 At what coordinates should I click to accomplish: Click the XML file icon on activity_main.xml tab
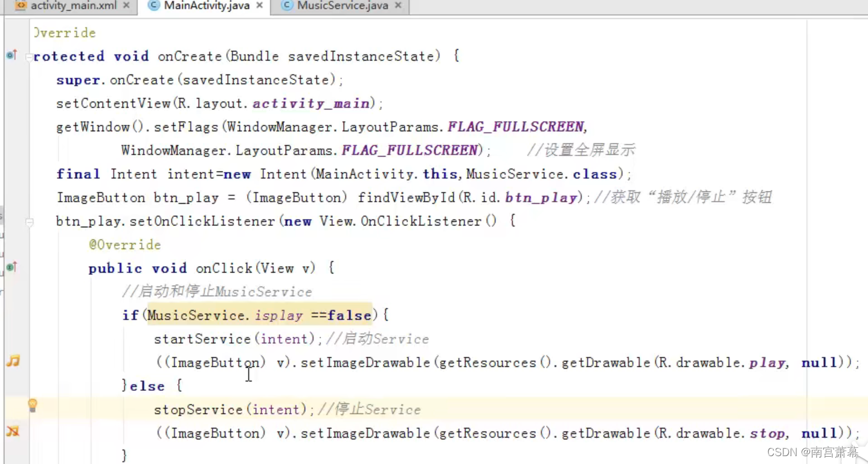click(21, 5)
